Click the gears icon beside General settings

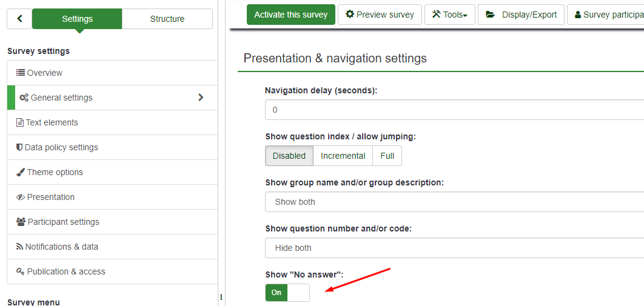[24, 98]
